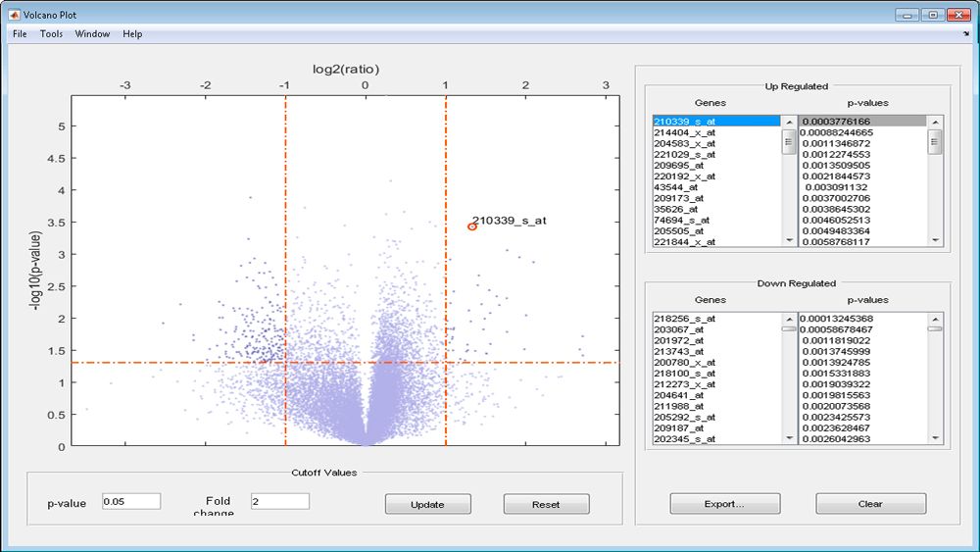
Task: Click Up Regulated p-values scroll-down arrow
Action: point(935,240)
